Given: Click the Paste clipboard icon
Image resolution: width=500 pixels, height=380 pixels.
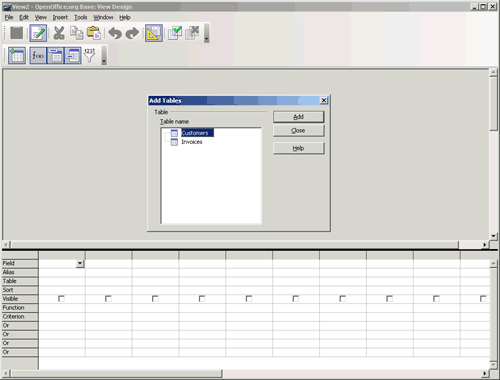Looking at the screenshot, I should click(x=94, y=33).
